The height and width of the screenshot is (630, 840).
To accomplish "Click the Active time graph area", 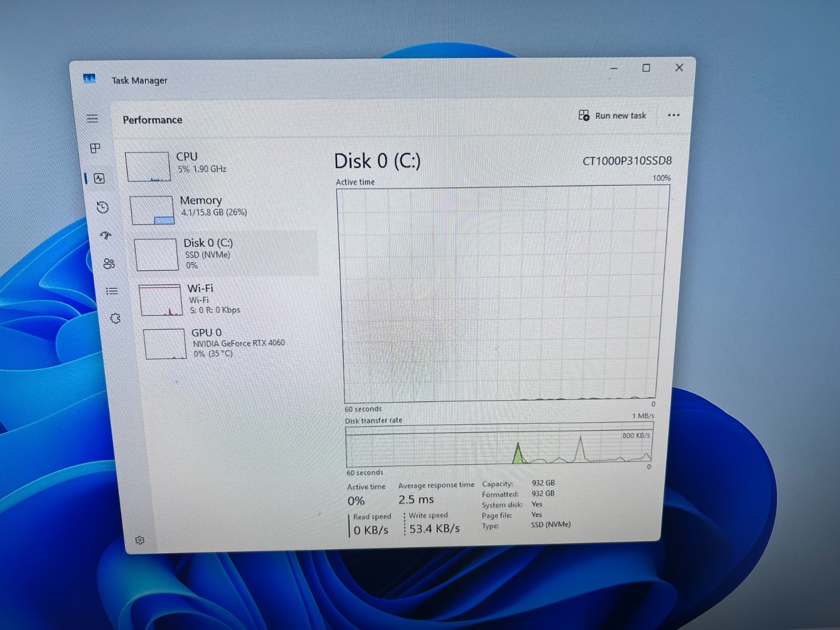I will coord(504,295).
